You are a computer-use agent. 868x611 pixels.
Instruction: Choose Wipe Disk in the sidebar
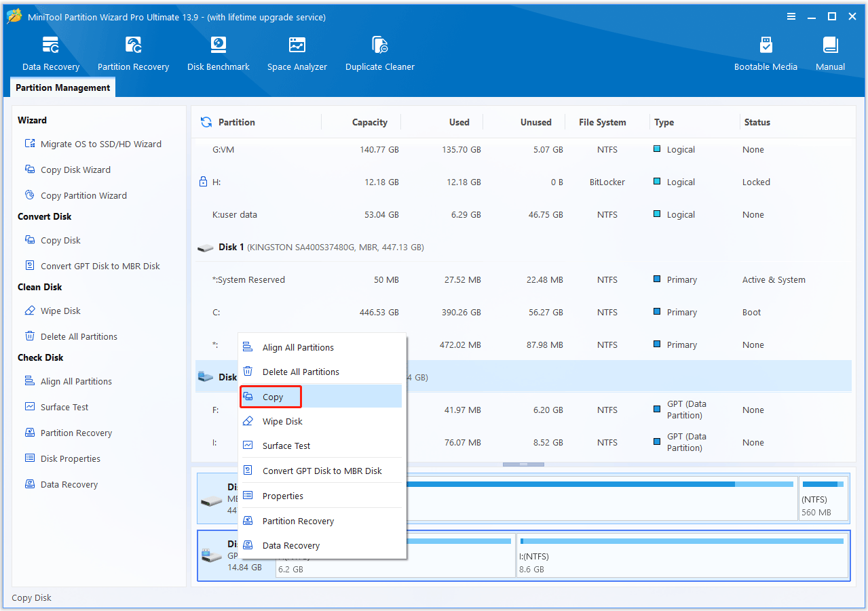coord(52,311)
